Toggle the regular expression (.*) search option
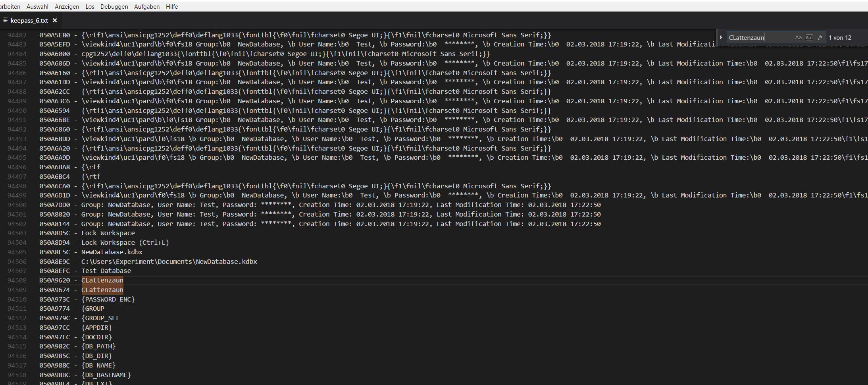 tap(820, 37)
